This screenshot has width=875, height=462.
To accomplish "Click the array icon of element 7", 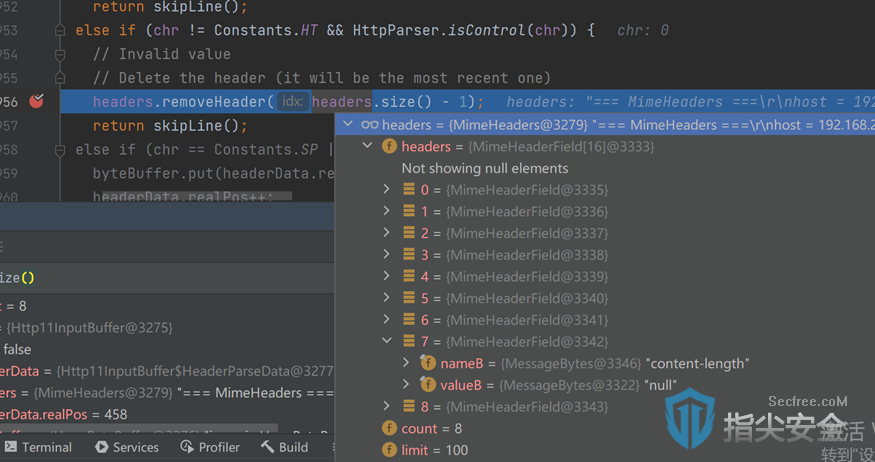I will click(x=409, y=341).
